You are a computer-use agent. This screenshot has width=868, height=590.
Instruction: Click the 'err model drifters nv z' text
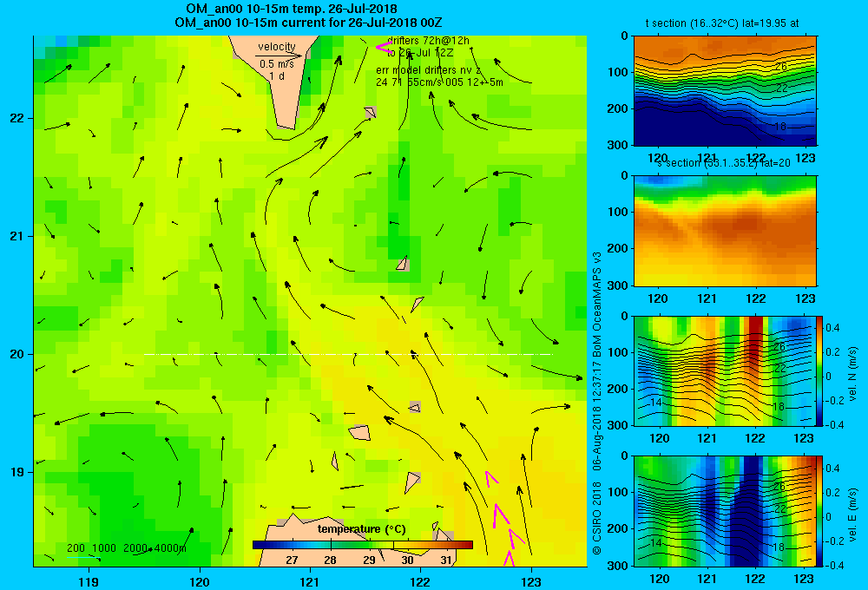click(429, 70)
